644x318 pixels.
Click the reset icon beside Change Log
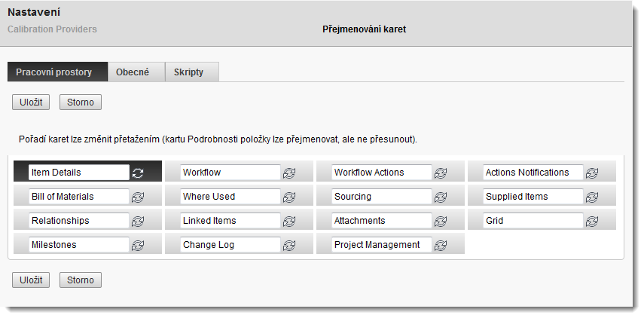tap(289, 245)
